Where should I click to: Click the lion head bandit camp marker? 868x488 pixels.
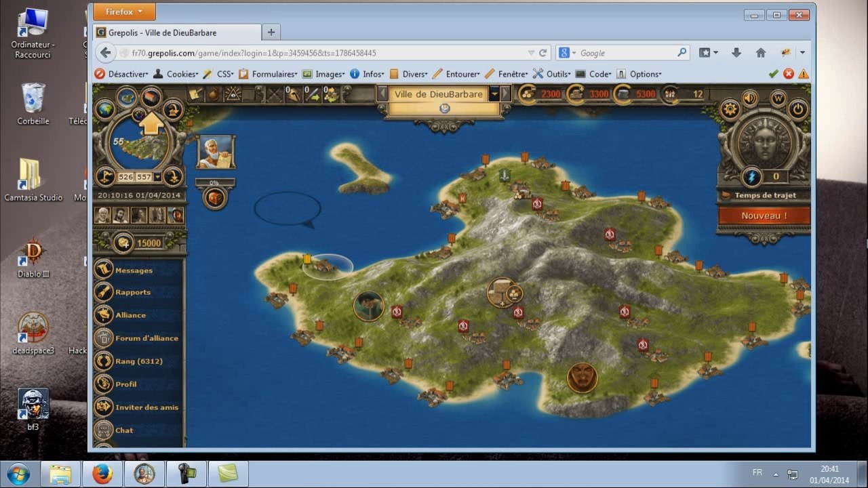[582, 378]
